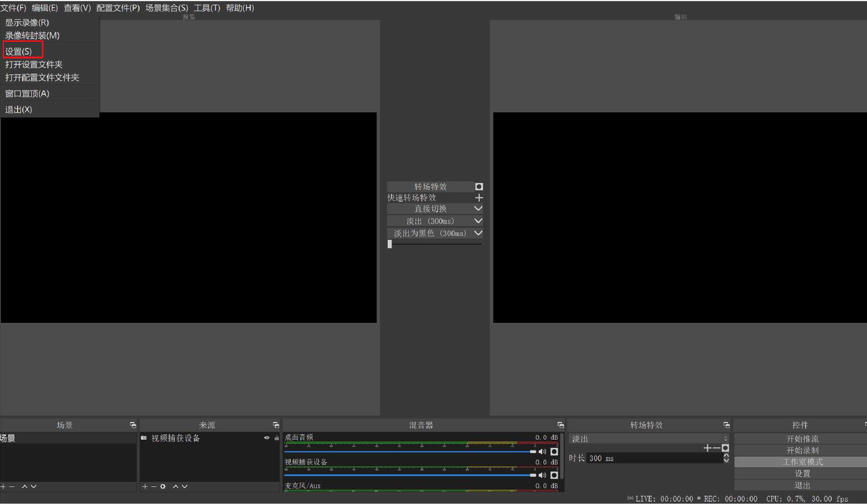Screen dimensions: 867x504
Task: Click the 时长 300 ms duration field
Action: 655,458
